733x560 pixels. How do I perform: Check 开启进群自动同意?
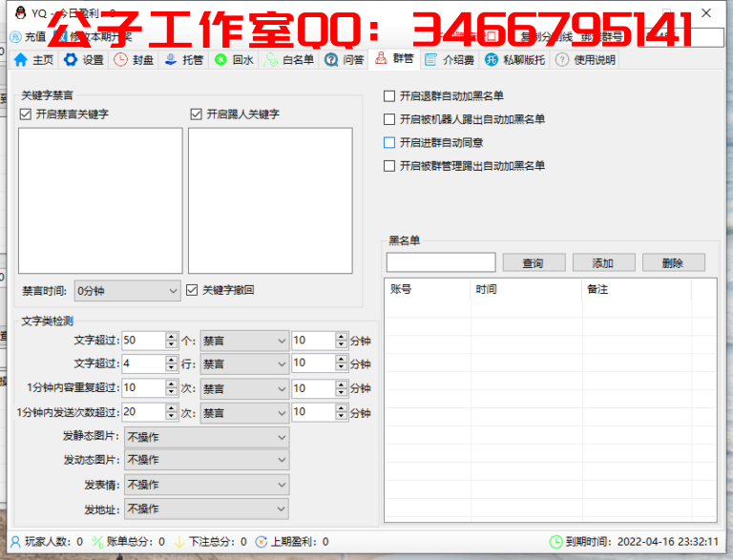coord(389,142)
